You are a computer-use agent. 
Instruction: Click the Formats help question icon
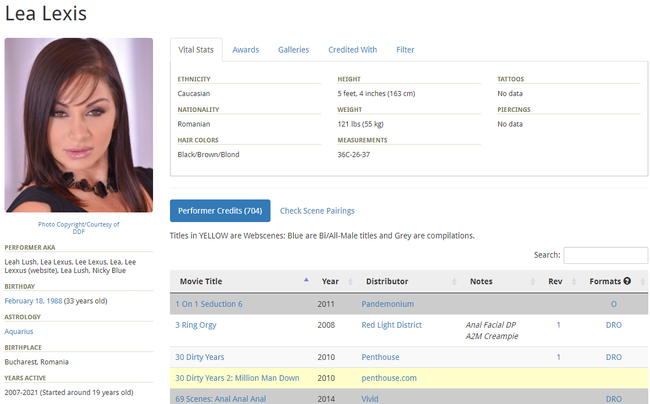click(x=627, y=281)
